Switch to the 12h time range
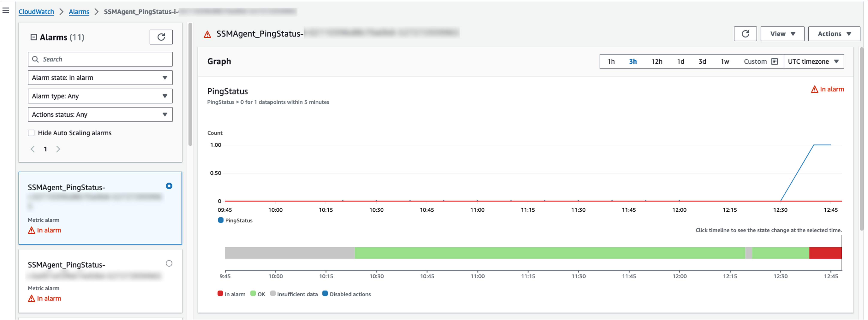The height and width of the screenshot is (320, 868). pos(656,61)
